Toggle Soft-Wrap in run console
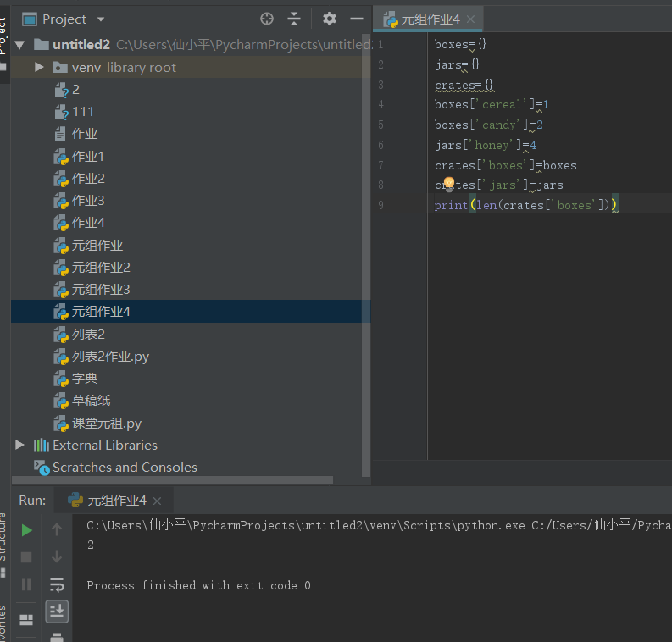The image size is (672, 642). (57, 584)
